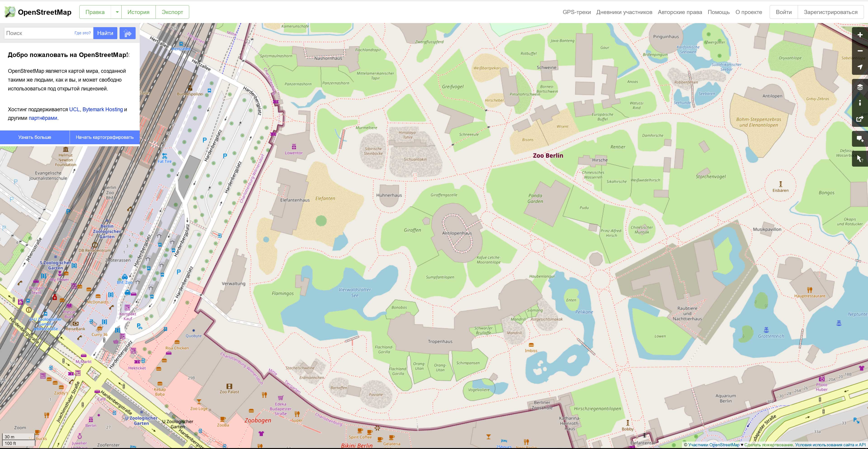Open the История tab
The height and width of the screenshot is (449, 868).
click(x=138, y=12)
